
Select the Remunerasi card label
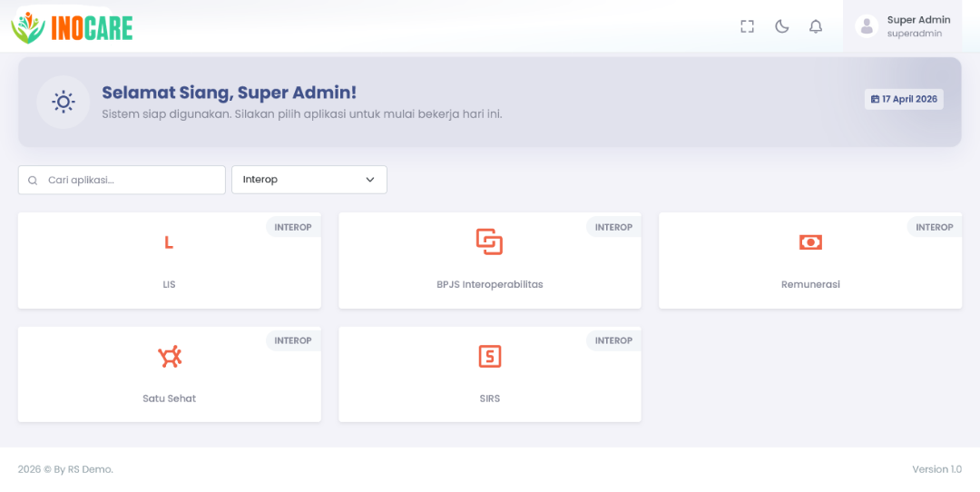(810, 284)
